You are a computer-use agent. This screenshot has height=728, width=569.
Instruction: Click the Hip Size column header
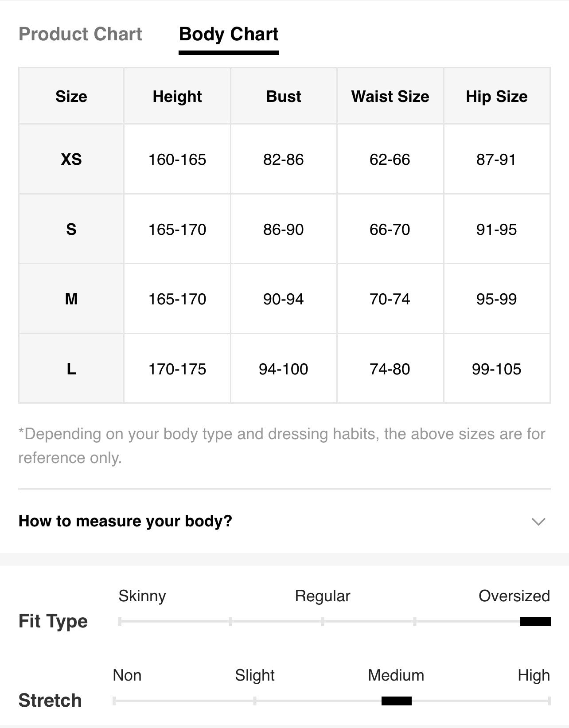click(x=497, y=96)
